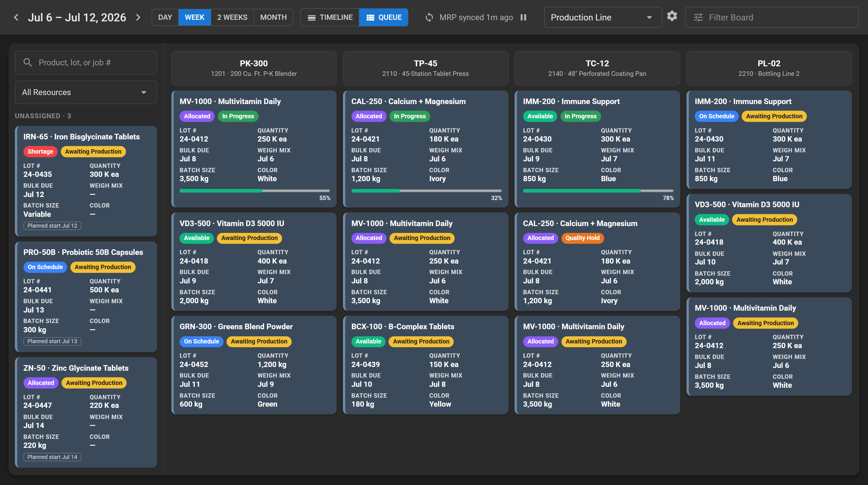The height and width of the screenshot is (485, 868).
Task: Click the lot number 24-0441
Action: (38, 290)
